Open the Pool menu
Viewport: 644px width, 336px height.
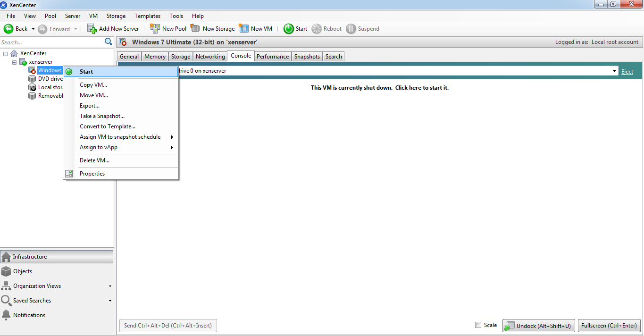click(x=50, y=16)
